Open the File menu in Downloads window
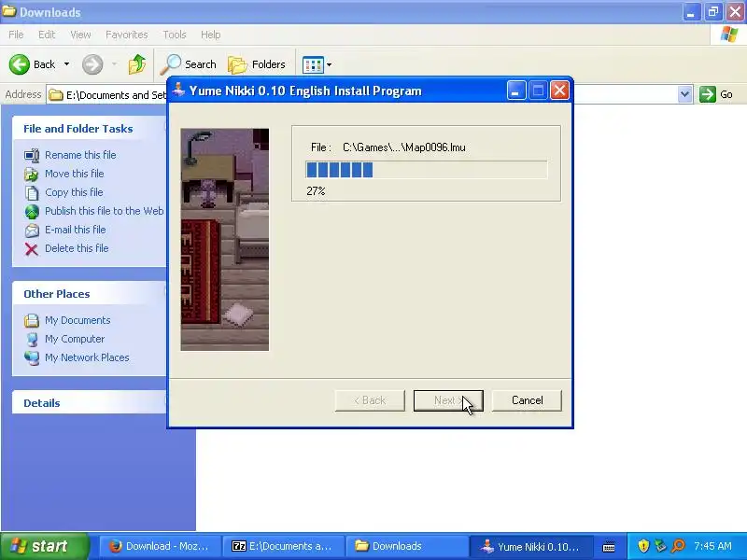The width and height of the screenshot is (747, 560). click(x=16, y=35)
